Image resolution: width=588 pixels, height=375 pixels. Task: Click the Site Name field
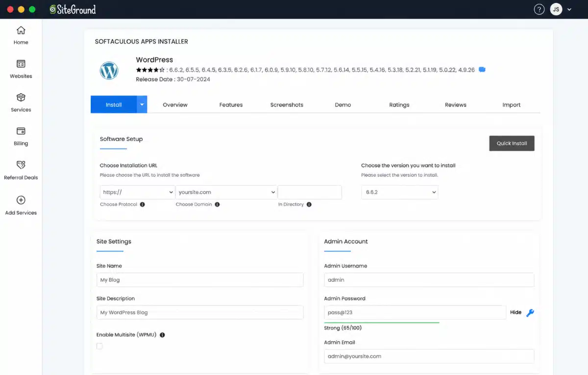(x=200, y=280)
